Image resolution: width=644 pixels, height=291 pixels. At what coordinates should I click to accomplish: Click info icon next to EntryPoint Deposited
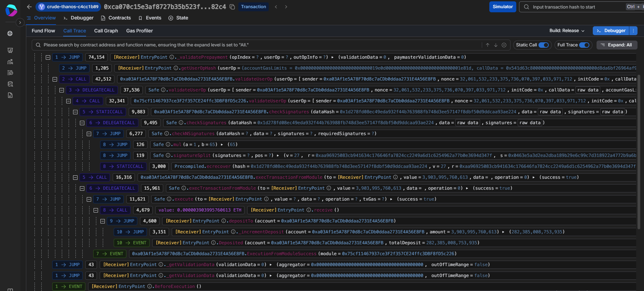tap(213, 243)
